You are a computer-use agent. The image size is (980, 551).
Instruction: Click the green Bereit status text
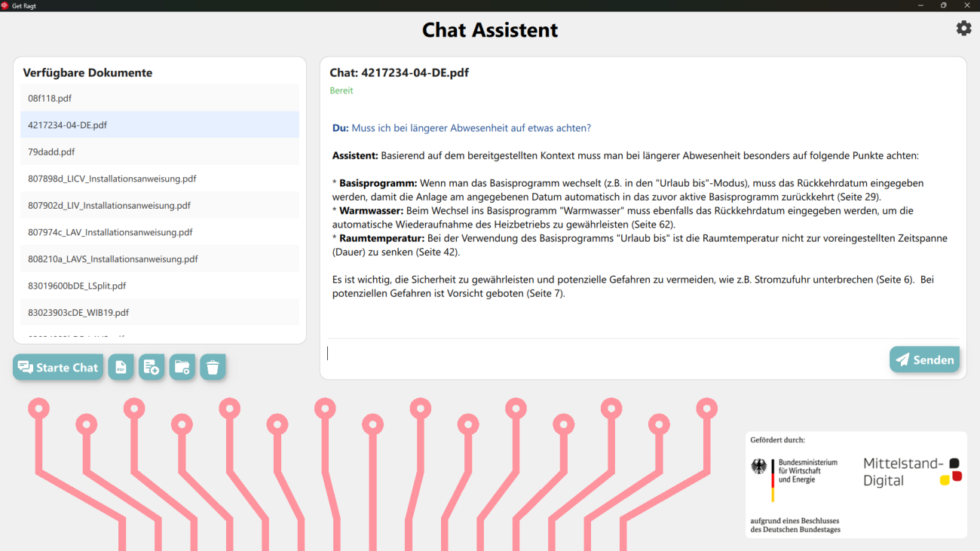tap(341, 90)
